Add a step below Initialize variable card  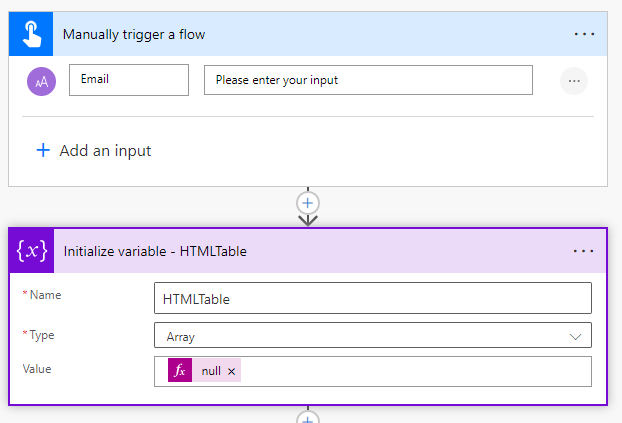pos(308,419)
